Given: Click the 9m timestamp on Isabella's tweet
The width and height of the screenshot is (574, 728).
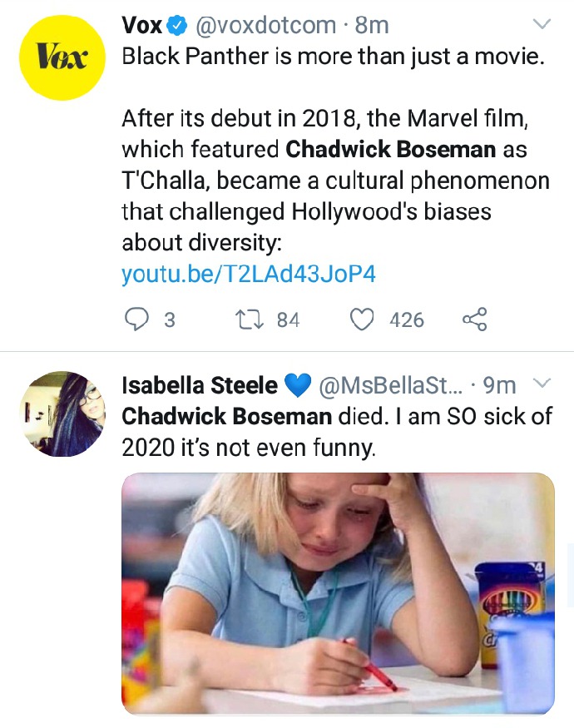Looking at the screenshot, I should tap(499, 385).
